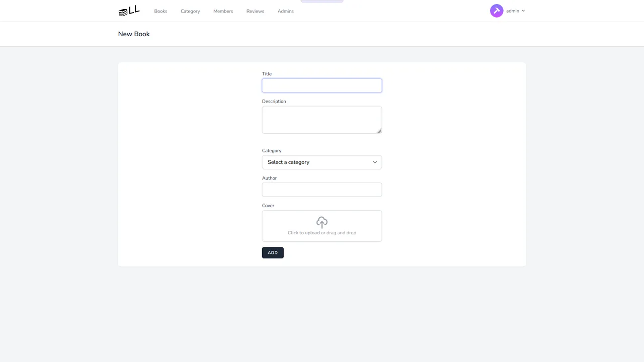Viewport: 644px width, 362px height.
Task: Click the "Click to upload or drag and drop" text
Action: pyautogui.click(x=322, y=233)
